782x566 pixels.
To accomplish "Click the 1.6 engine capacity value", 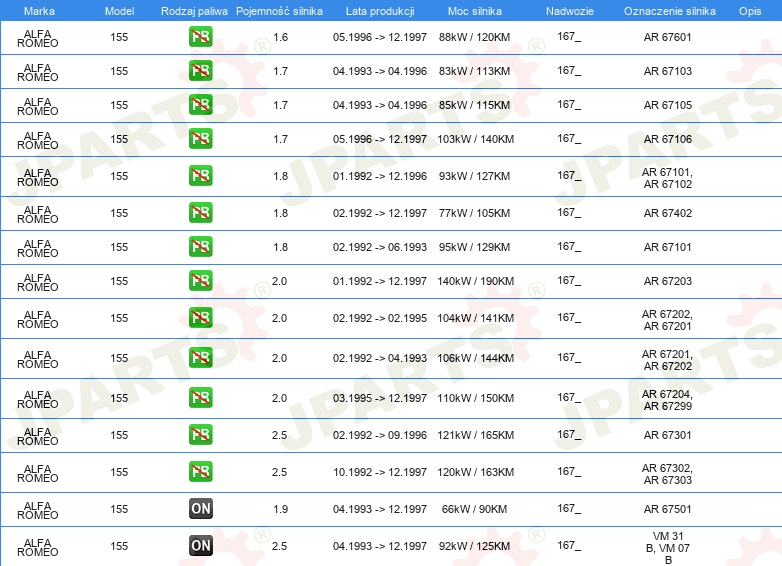I will click(x=280, y=37).
